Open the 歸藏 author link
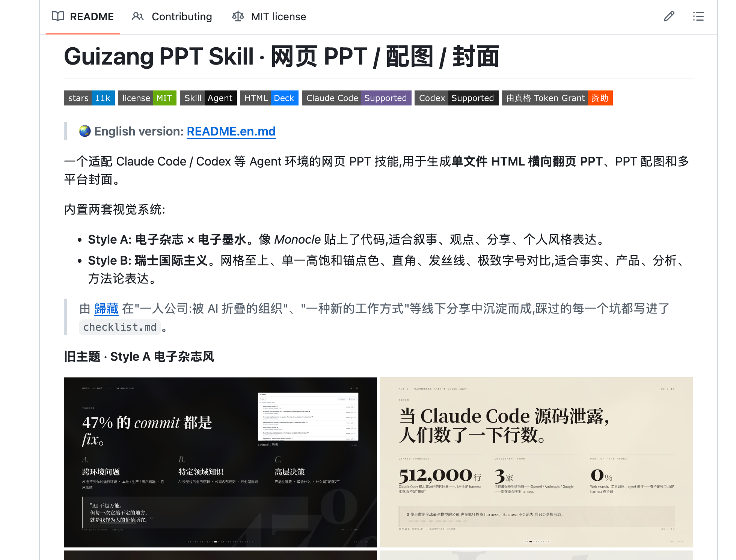 pos(106,309)
